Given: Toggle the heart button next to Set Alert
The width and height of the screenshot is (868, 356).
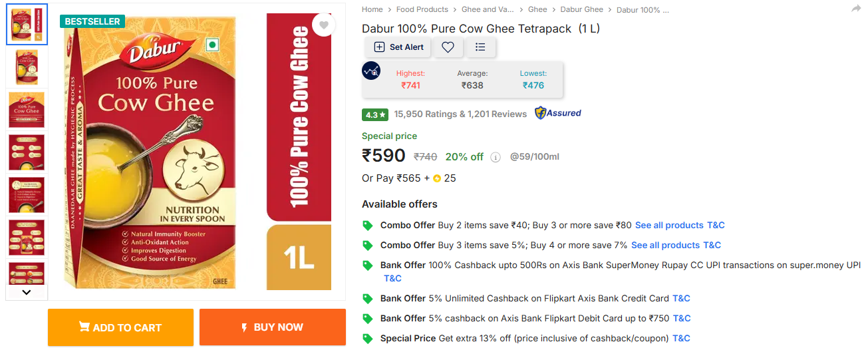Looking at the screenshot, I should click(x=448, y=47).
